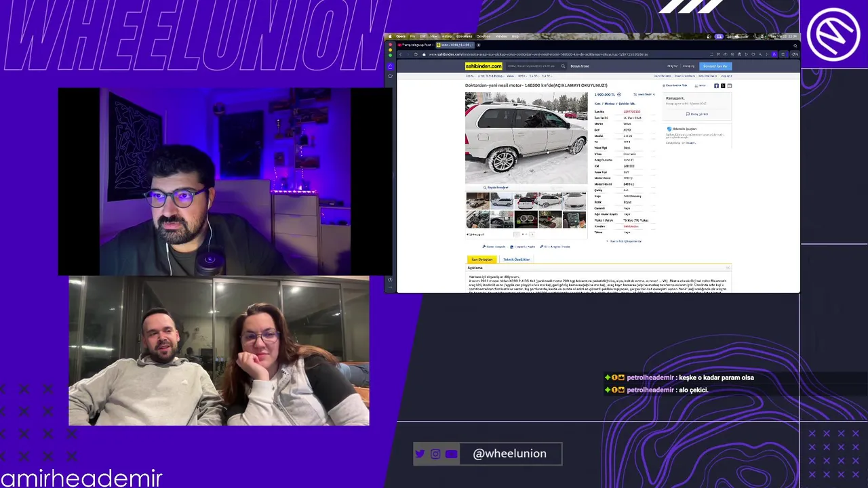Image resolution: width=868 pixels, height=488 pixels.
Task: Open the Developer menu in menu bar
Action: click(484, 37)
